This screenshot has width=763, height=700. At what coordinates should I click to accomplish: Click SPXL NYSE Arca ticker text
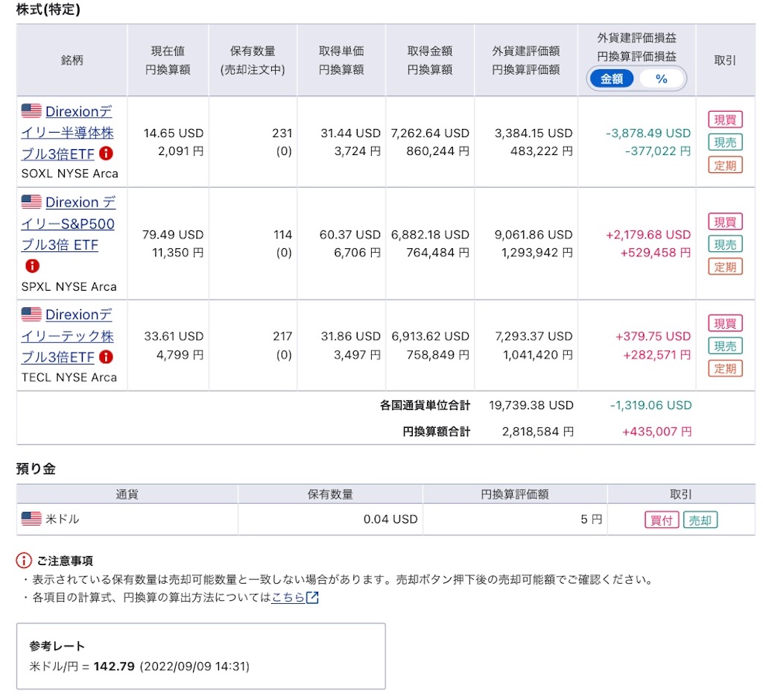click(69, 286)
